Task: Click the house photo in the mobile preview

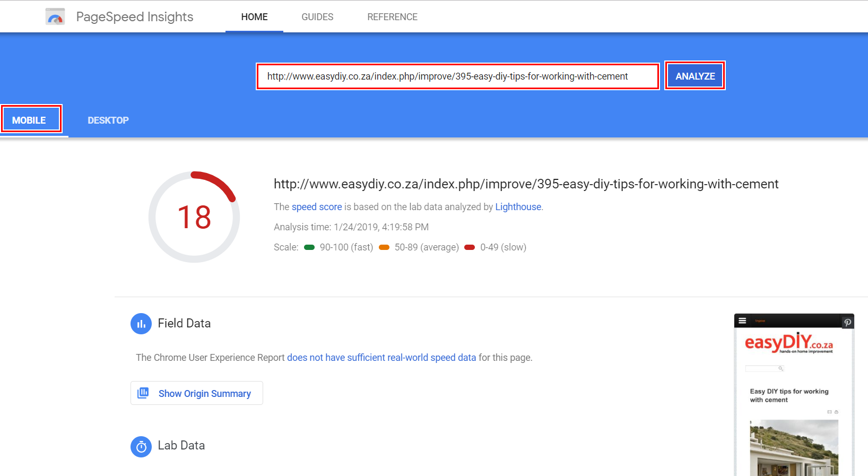Action: pos(794,448)
